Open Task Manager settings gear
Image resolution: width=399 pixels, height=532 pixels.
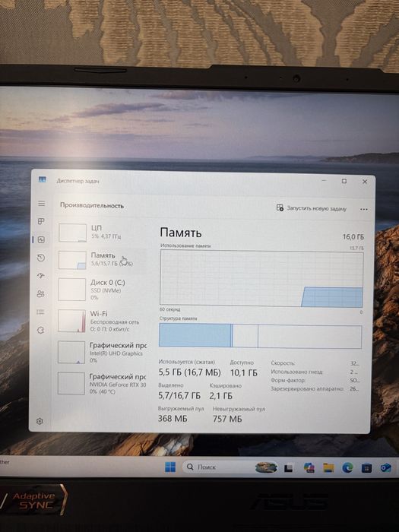[40, 421]
